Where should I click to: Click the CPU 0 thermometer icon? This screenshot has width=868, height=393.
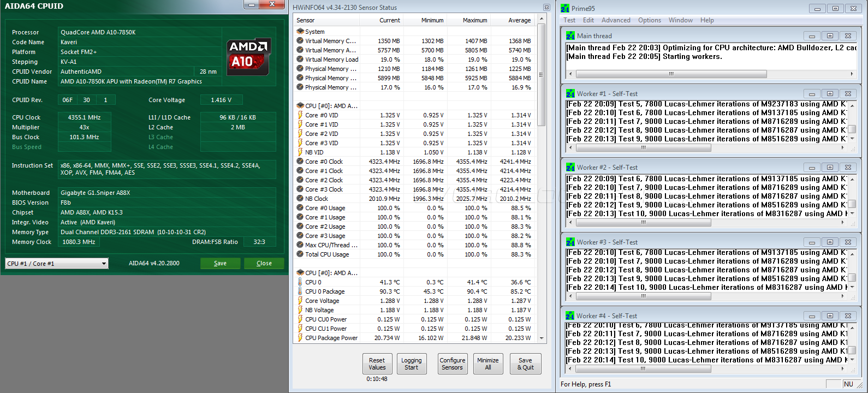tap(300, 282)
